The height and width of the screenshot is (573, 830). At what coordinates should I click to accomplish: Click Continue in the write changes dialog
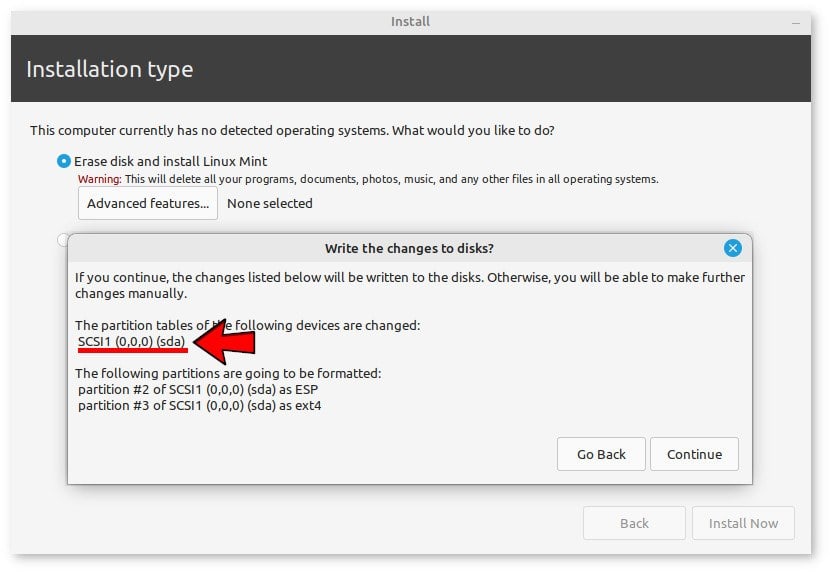tap(694, 454)
